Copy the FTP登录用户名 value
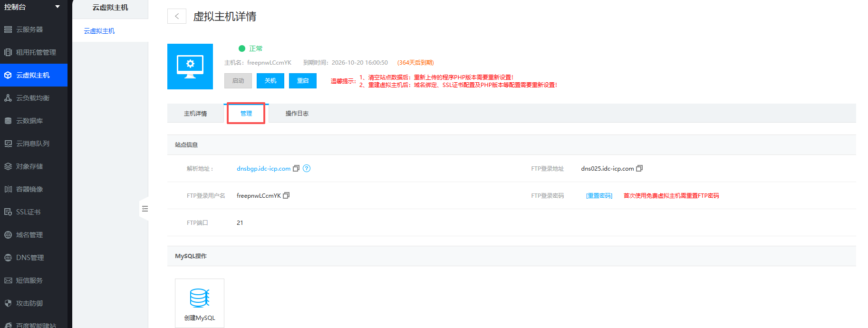 point(286,195)
